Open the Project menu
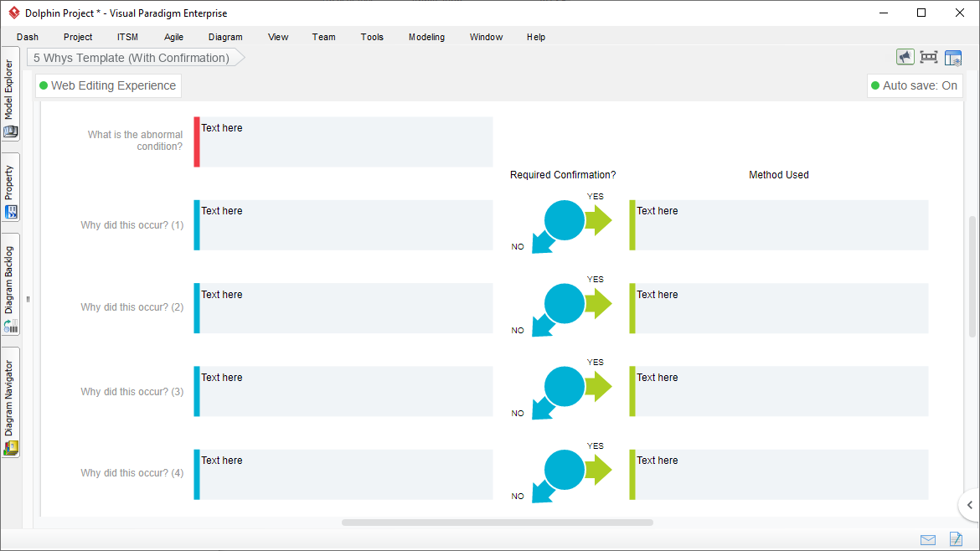980x551 pixels. 78,37
